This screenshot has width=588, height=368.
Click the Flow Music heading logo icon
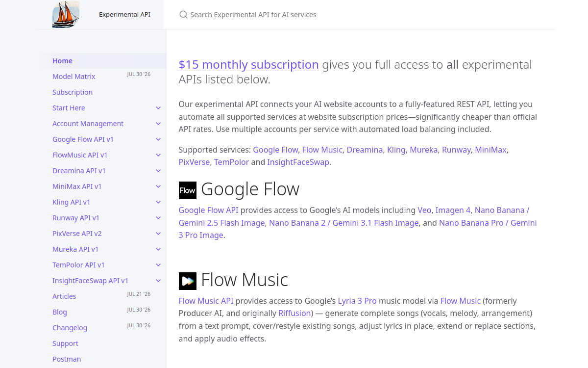[x=188, y=281]
